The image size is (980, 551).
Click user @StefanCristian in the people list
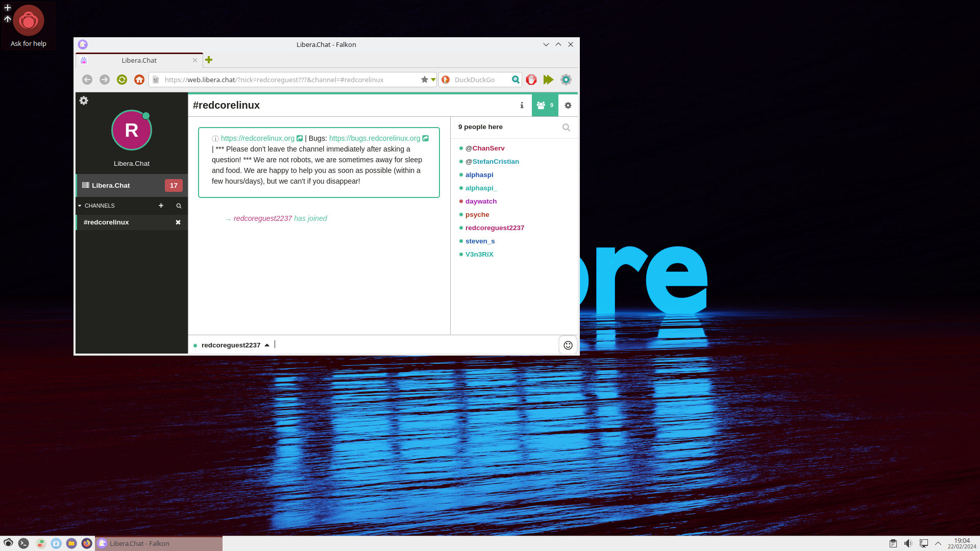click(x=492, y=162)
